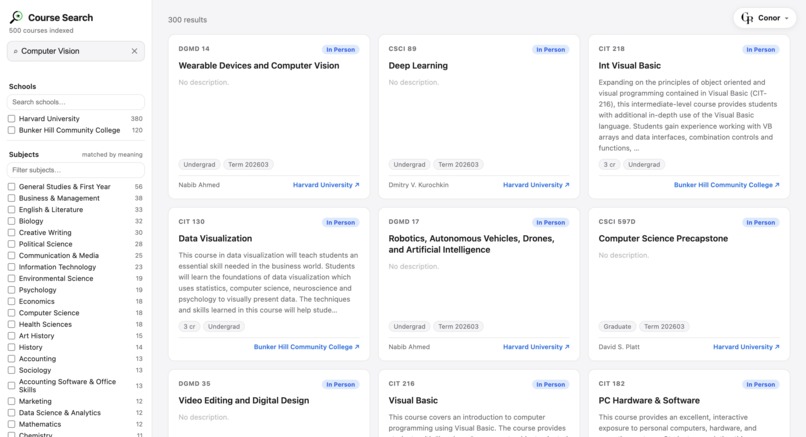Screen dimensions: 806x437
Task: Check Accounting Software & Office Skills
Action: pyautogui.click(x=11, y=386)
